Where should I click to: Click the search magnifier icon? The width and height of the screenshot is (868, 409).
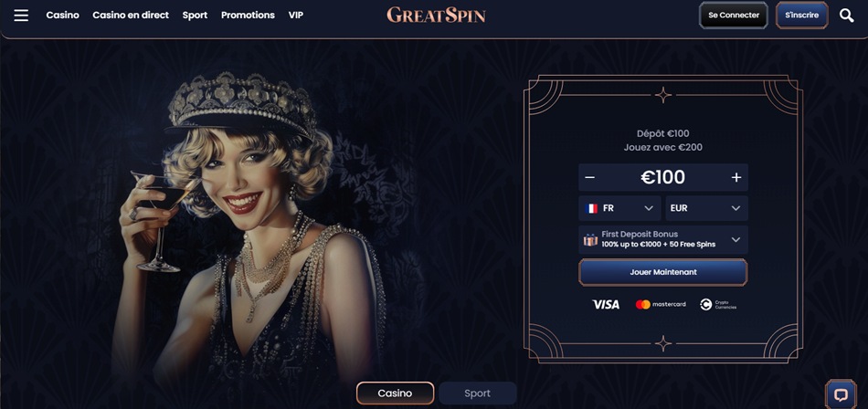click(846, 16)
